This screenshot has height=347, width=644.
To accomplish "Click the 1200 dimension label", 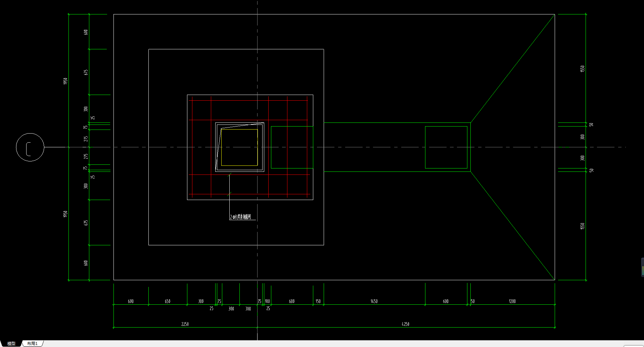I will [x=512, y=301].
